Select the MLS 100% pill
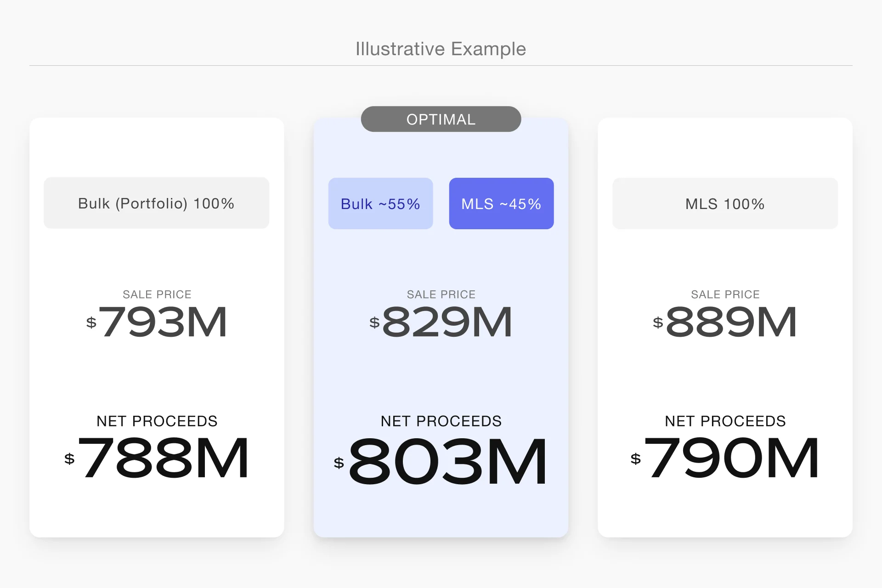This screenshot has width=882, height=588. 725,204
